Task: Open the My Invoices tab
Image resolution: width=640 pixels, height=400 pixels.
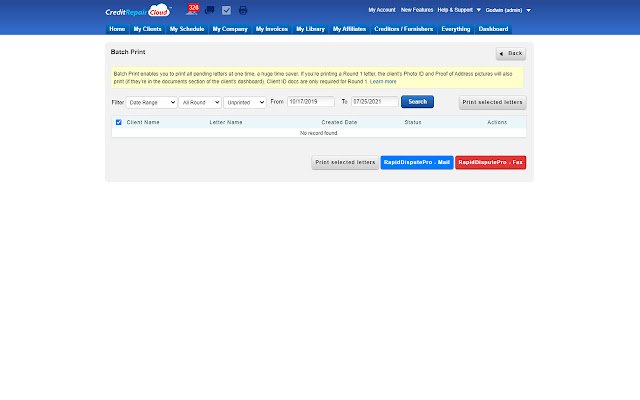Action: pyautogui.click(x=272, y=29)
